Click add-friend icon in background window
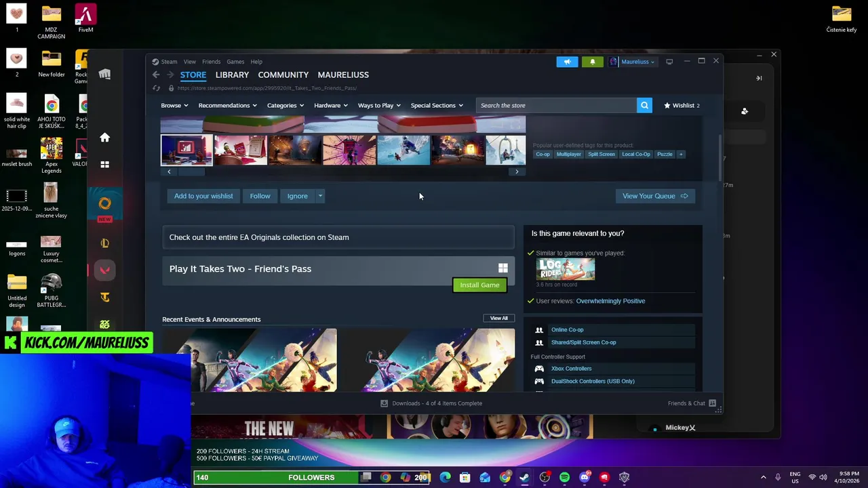The height and width of the screenshot is (488, 868). pos(745,111)
